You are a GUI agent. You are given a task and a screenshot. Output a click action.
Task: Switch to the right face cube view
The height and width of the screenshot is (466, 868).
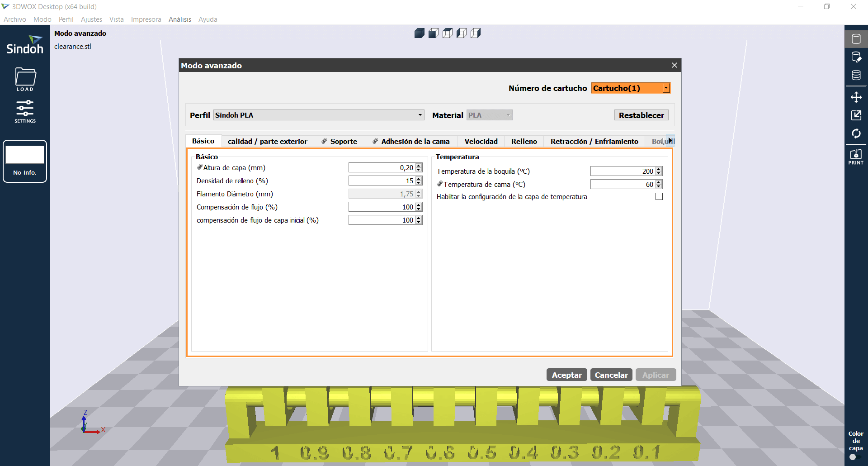476,33
